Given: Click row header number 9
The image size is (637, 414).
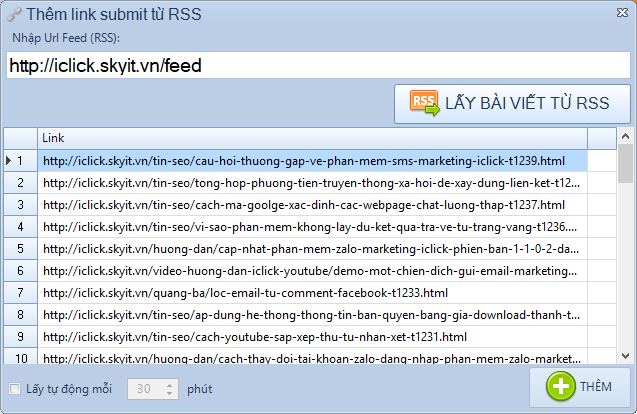Looking at the screenshot, I should coord(20,336).
